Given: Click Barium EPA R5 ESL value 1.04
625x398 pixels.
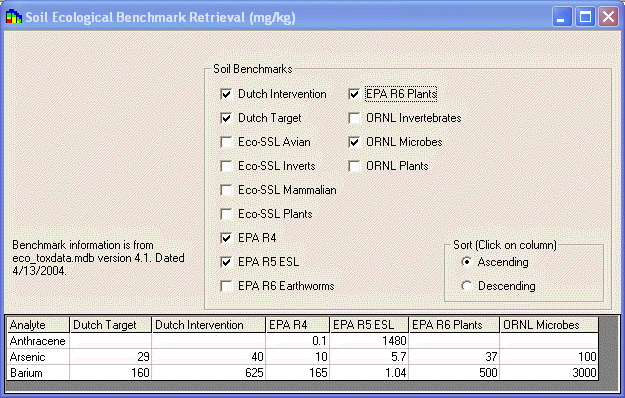Looking at the screenshot, I should point(369,373).
